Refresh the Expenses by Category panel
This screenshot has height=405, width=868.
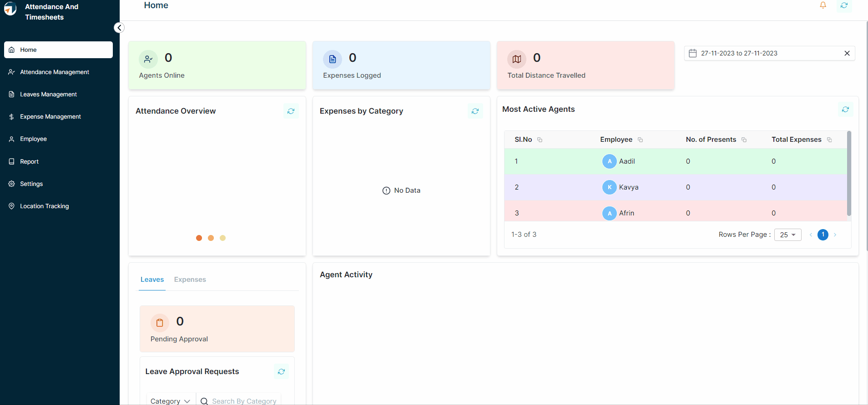coord(475,111)
